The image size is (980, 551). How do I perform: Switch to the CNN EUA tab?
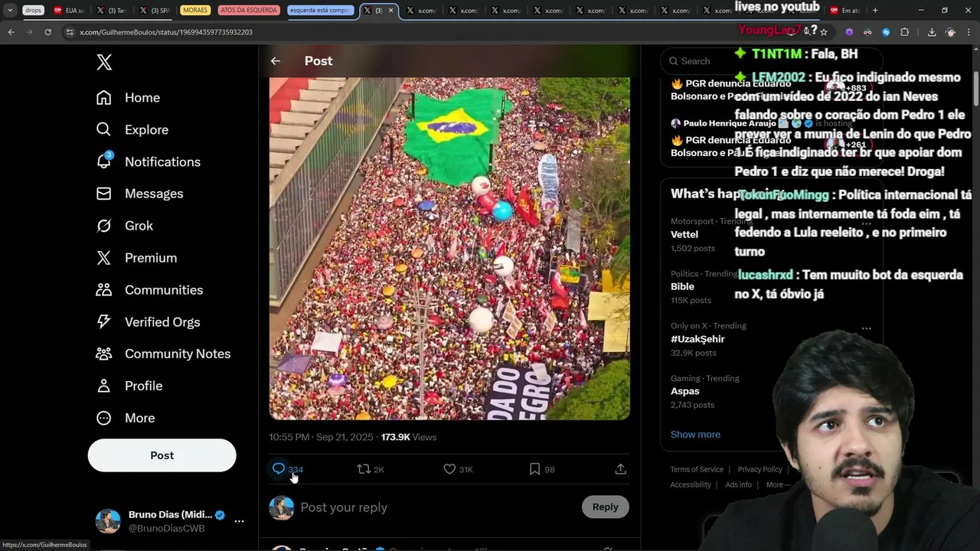70,10
